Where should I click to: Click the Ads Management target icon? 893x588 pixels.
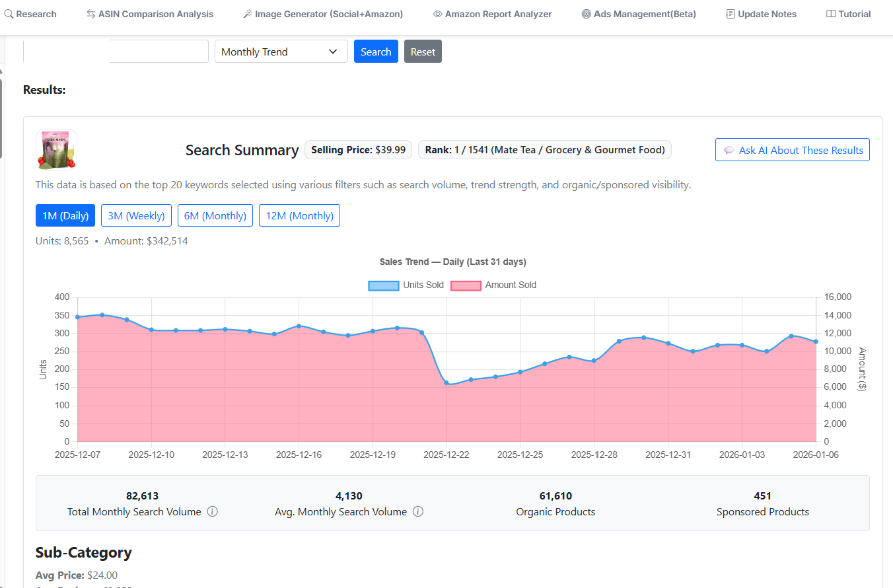pos(586,14)
